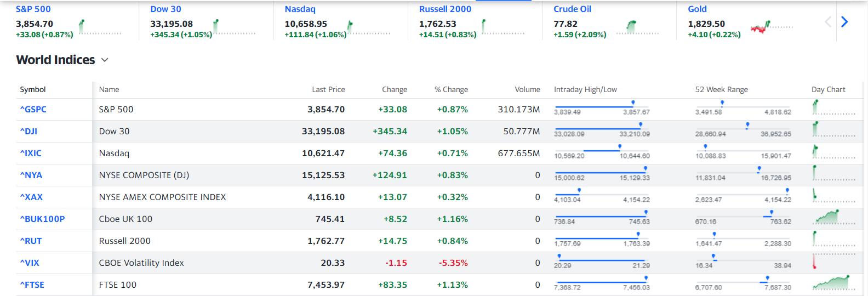Click the next arrow in ticker carousel

[844, 22]
